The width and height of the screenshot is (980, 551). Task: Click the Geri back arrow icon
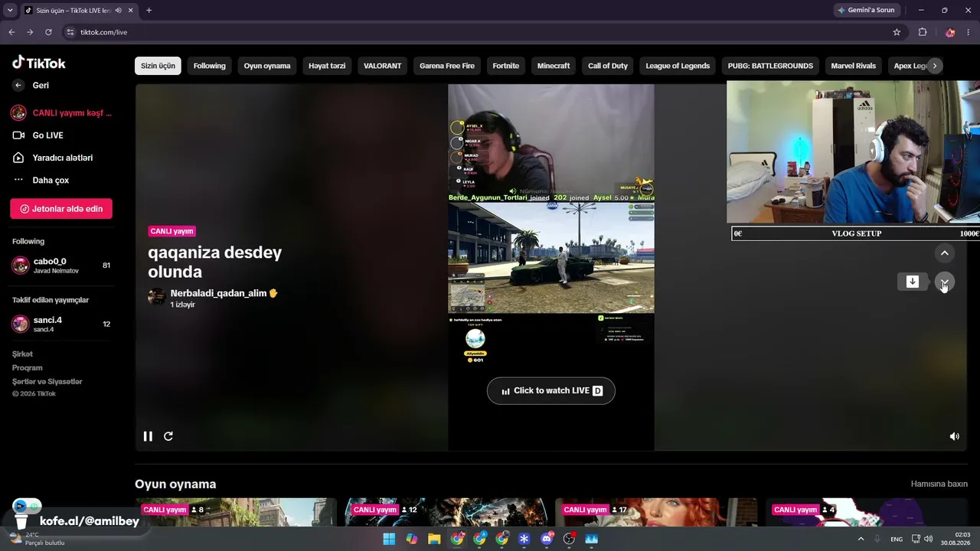18,86
